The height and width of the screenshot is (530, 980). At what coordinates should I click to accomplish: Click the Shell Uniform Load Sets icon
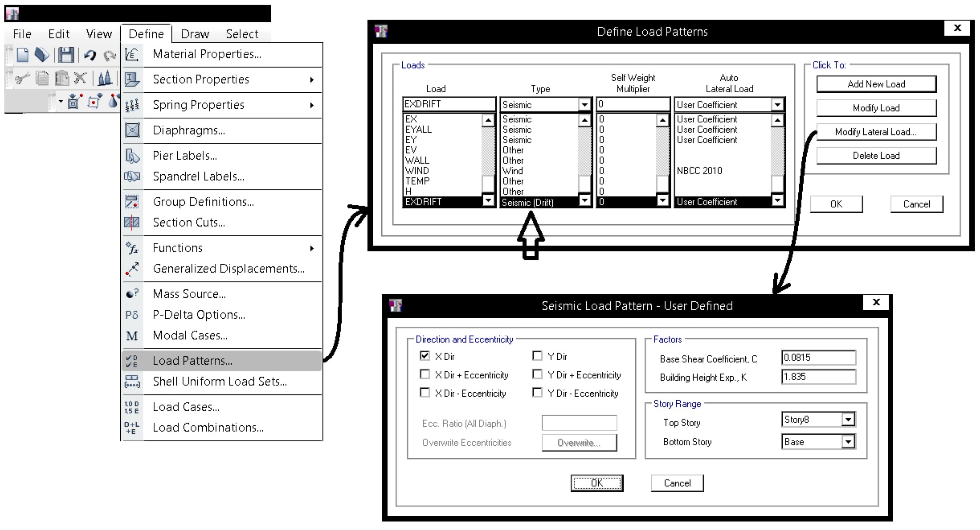[x=132, y=382]
